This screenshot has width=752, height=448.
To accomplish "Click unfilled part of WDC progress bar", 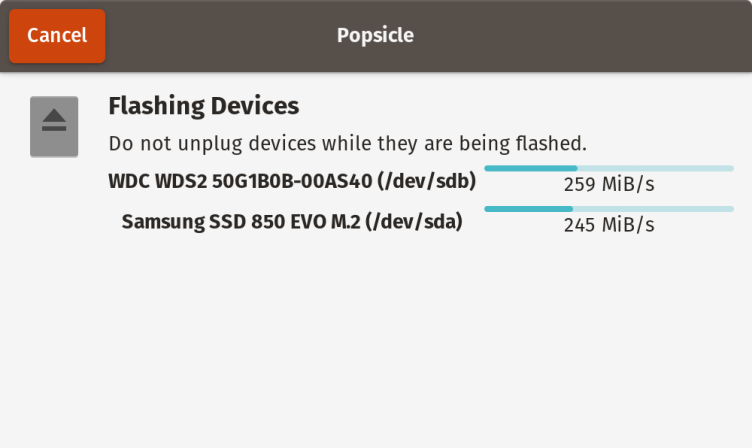I will 655,168.
